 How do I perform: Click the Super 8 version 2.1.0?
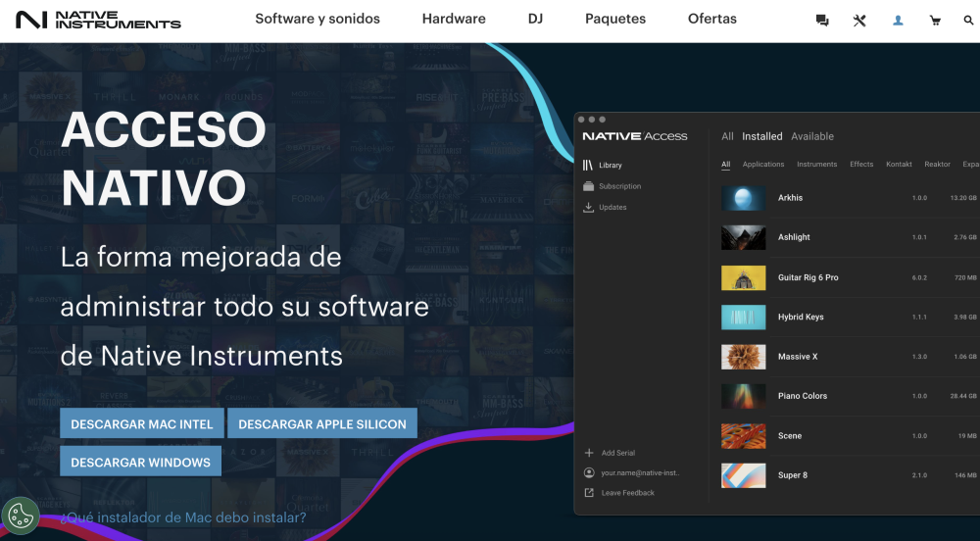[x=919, y=475]
